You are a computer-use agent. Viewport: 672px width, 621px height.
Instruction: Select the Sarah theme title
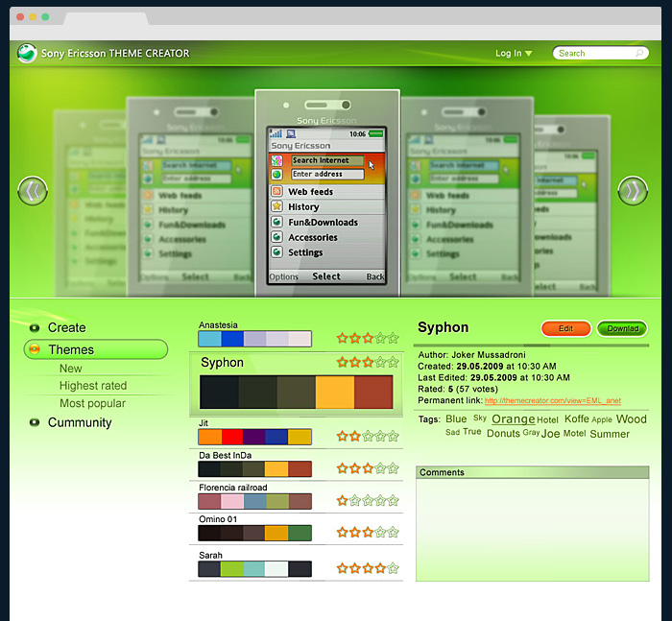(210, 555)
